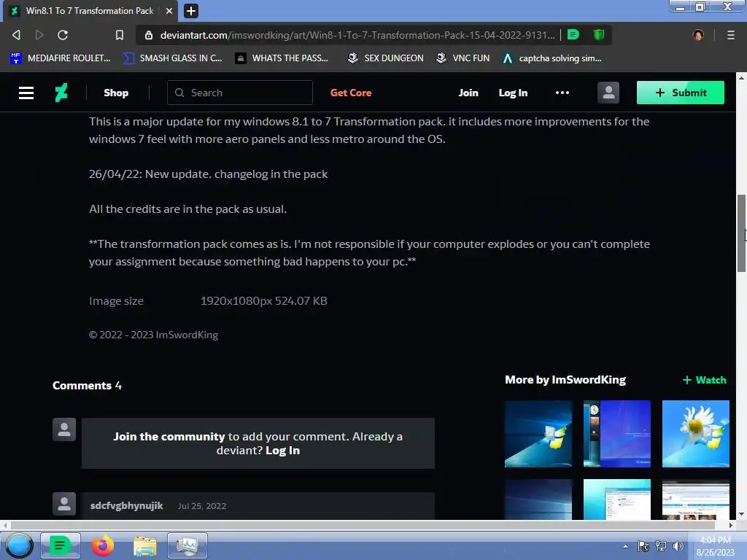
Task: Click Log In link in comment box
Action: [x=282, y=451]
